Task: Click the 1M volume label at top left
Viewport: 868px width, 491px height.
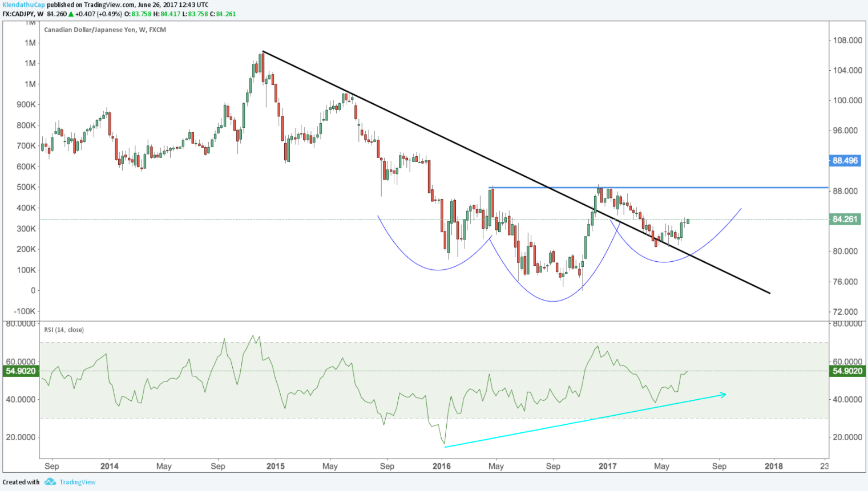Action: pyautogui.click(x=30, y=43)
